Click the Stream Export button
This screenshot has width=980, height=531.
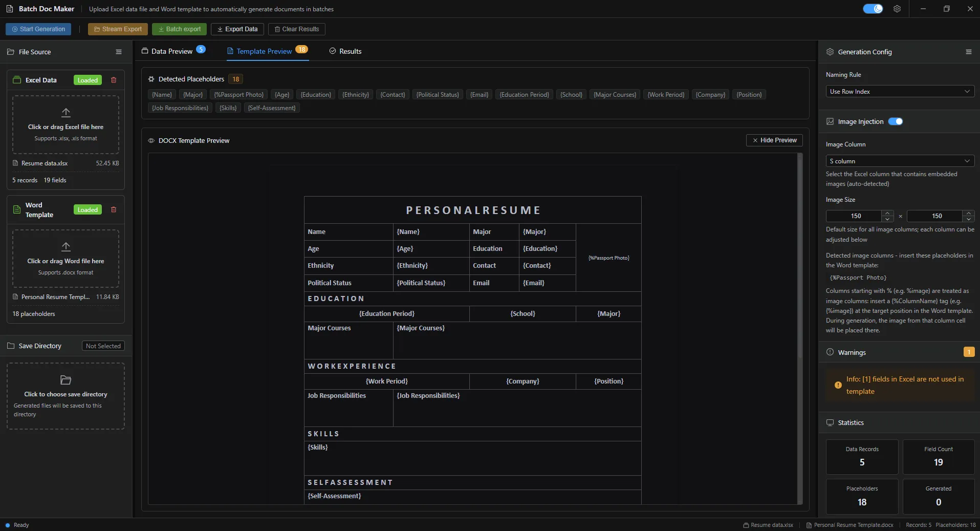click(118, 29)
